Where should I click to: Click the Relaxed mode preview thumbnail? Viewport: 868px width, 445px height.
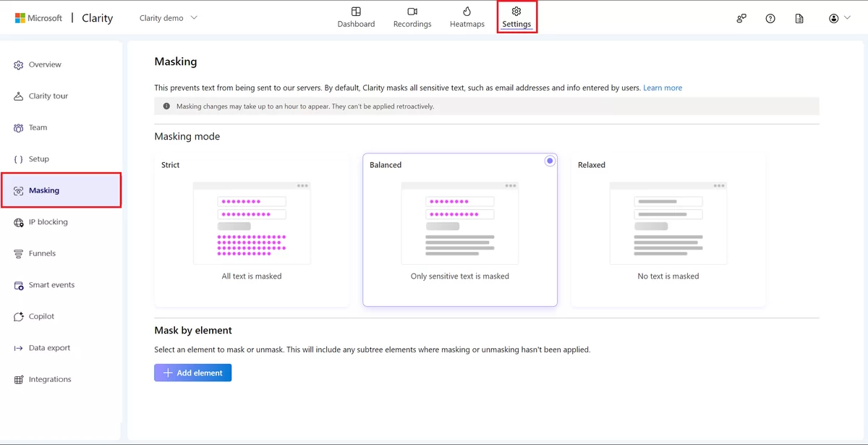[x=668, y=224]
